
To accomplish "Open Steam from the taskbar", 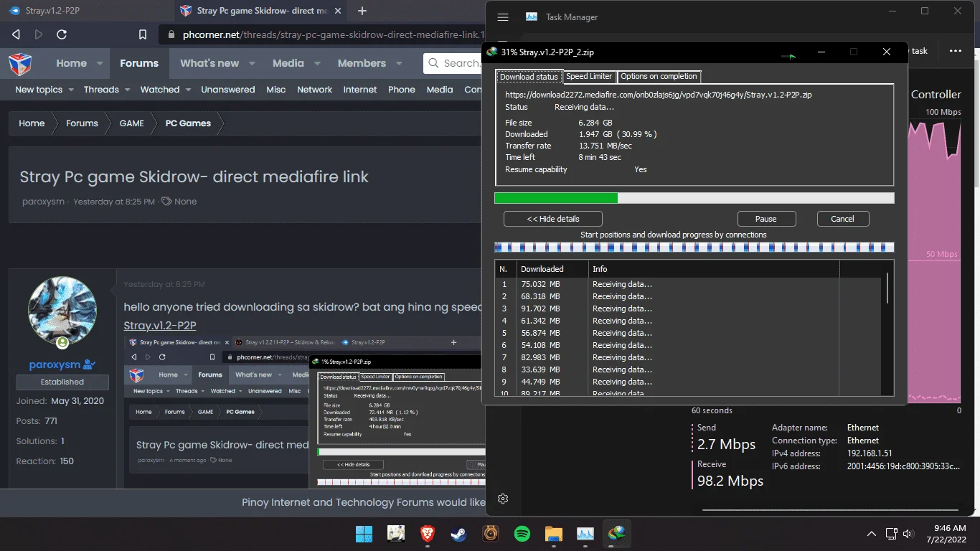I will (458, 534).
